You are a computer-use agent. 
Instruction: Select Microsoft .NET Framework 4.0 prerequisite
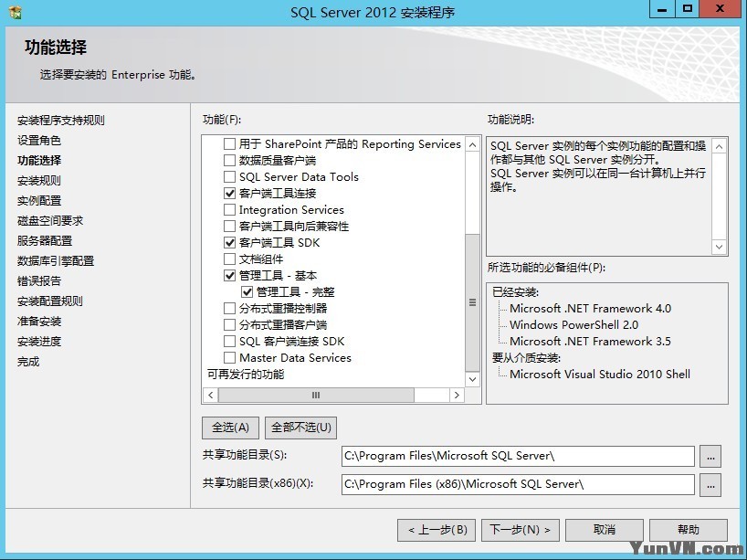[590, 309]
